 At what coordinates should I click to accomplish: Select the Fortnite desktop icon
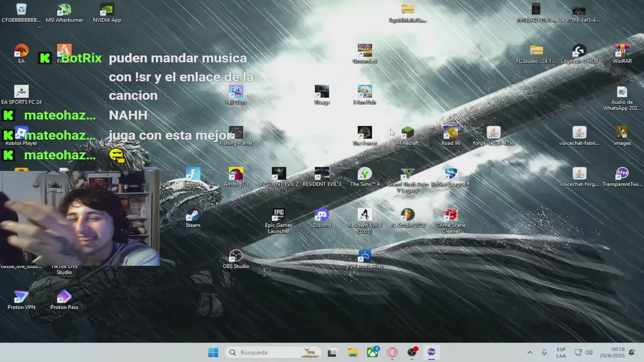coord(193,177)
